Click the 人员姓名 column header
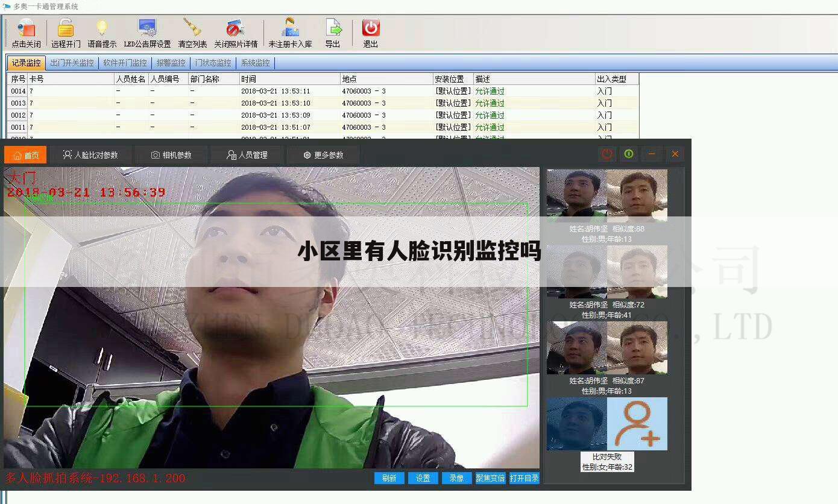This screenshot has height=504, width=838. (x=131, y=79)
